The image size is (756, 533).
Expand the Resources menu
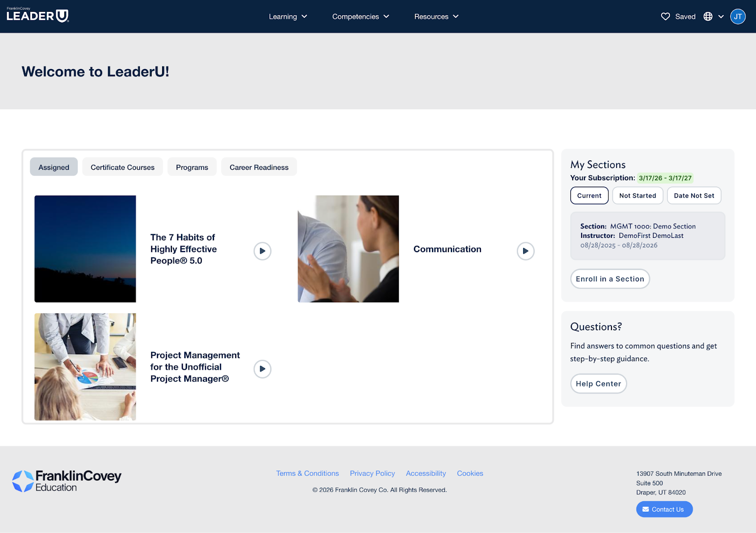coord(436,17)
